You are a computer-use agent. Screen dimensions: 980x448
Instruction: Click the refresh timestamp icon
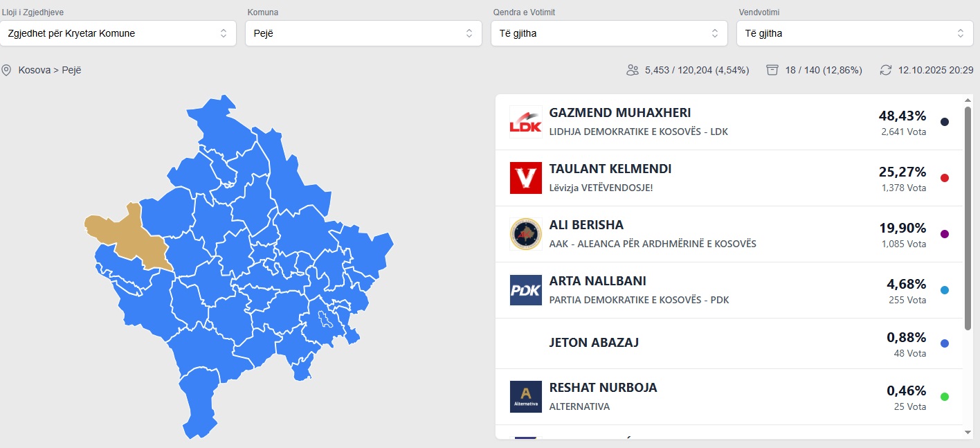click(x=886, y=70)
